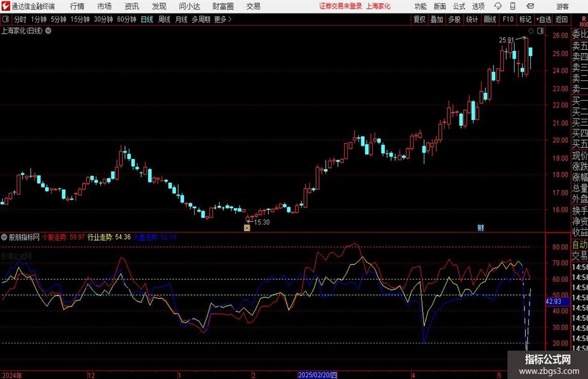Open the 交易 menu in the title bar
Viewport: 588px width, 379px height.
[x=253, y=6]
